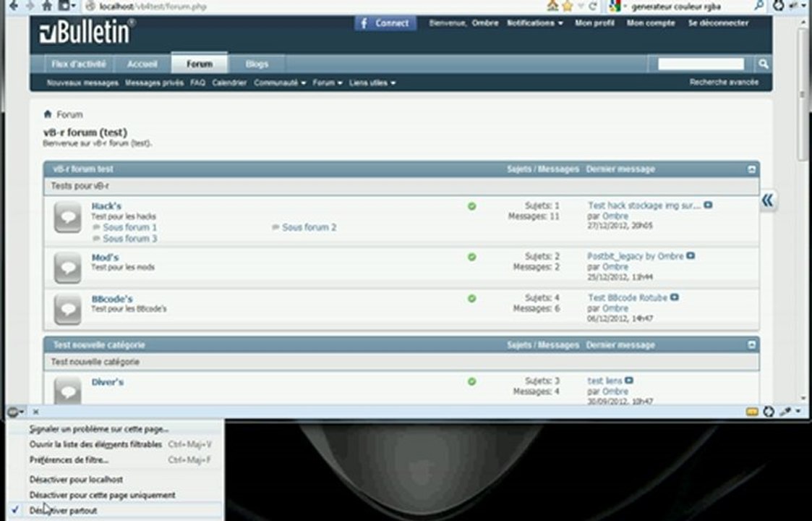Image resolution: width=812 pixels, height=521 pixels.
Task: Open Recherche avancée
Action: (x=724, y=82)
